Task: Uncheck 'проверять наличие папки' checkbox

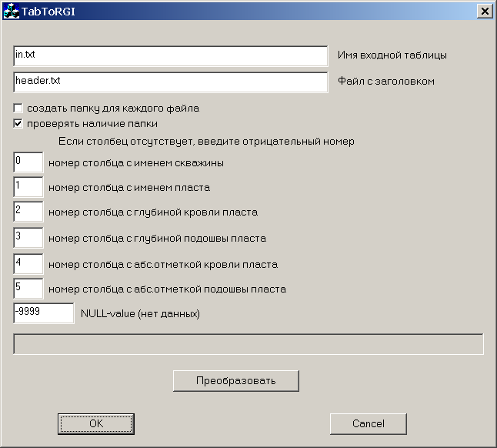Action: (x=18, y=123)
